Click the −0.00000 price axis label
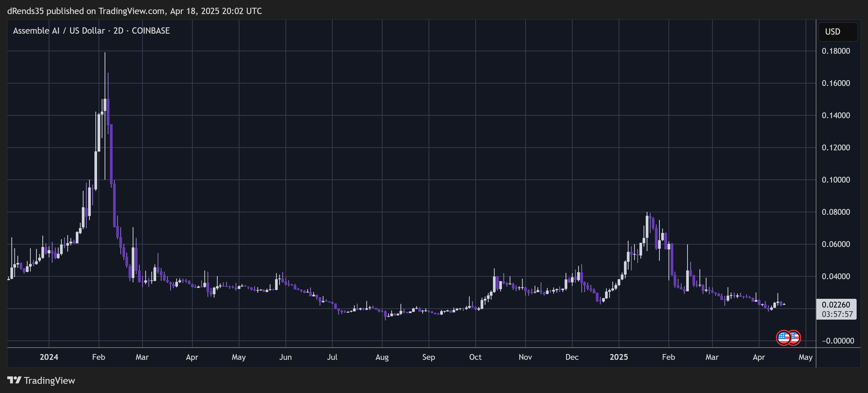Image resolution: width=868 pixels, height=393 pixels. pyautogui.click(x=838, y=341)
